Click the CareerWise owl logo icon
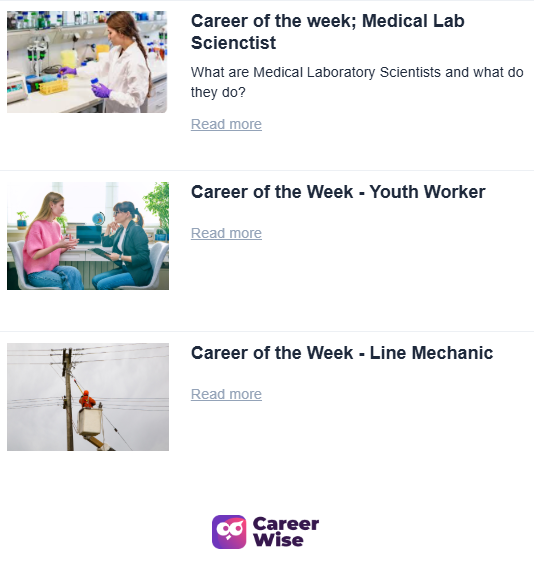 click(x=229, y=532)
